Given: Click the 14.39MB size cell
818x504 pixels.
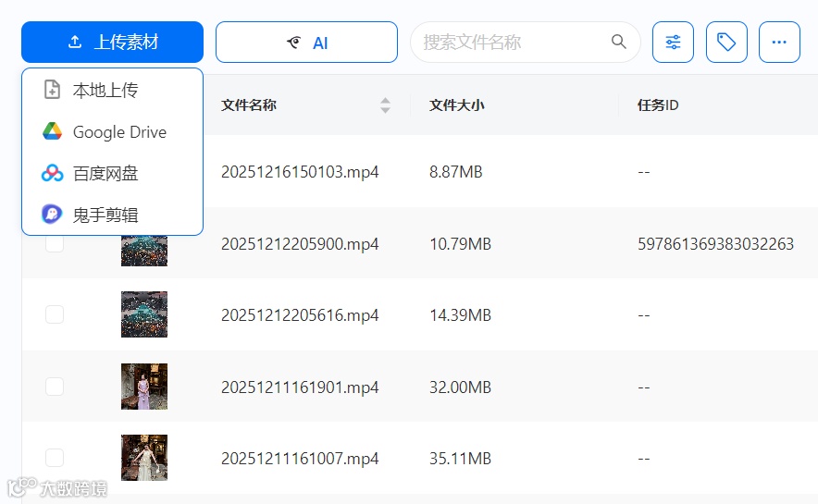Looking at the screenshot, I should click(x=460, y=315).
